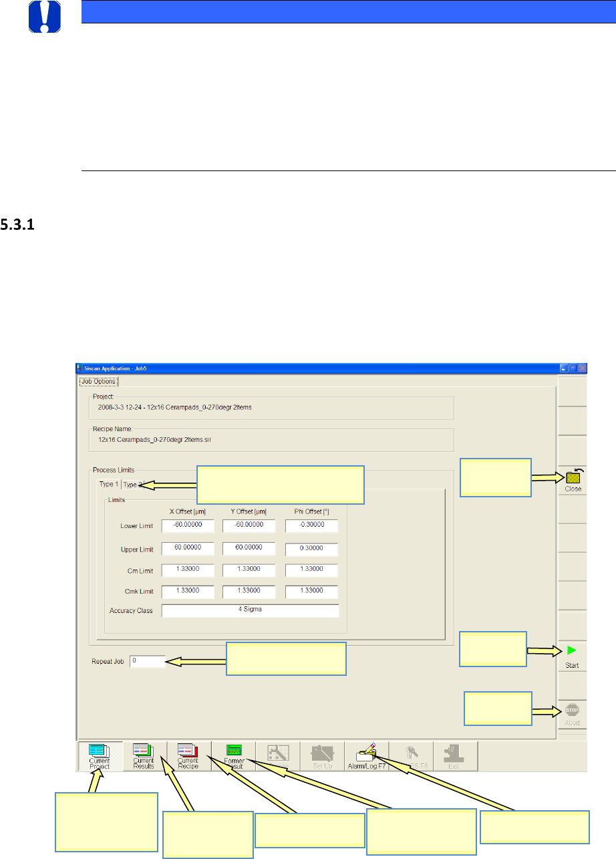The width and height of the screenshot is (616, 859).
Task: Click the Upper Limit X Offset field
Action: coord(188,549)
